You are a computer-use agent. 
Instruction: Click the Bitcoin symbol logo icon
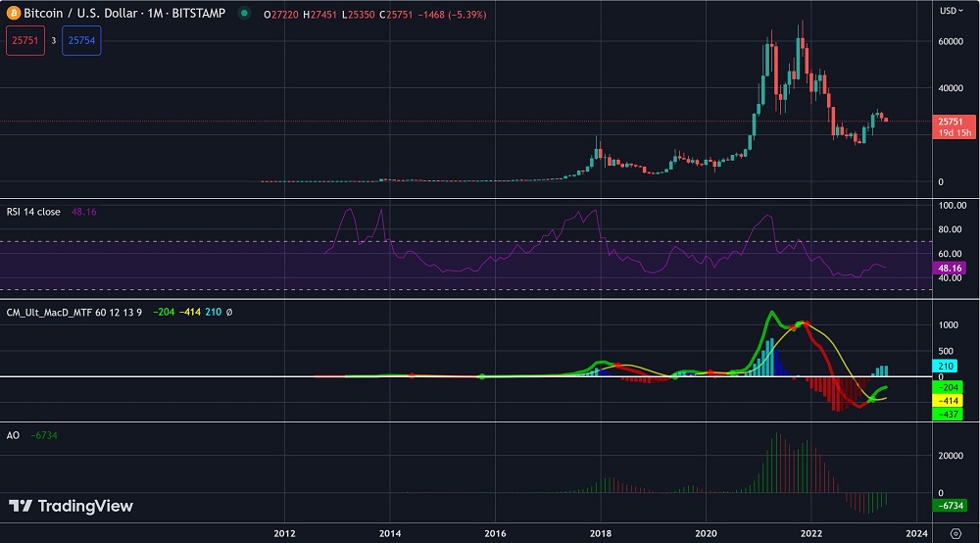(13, 13)
